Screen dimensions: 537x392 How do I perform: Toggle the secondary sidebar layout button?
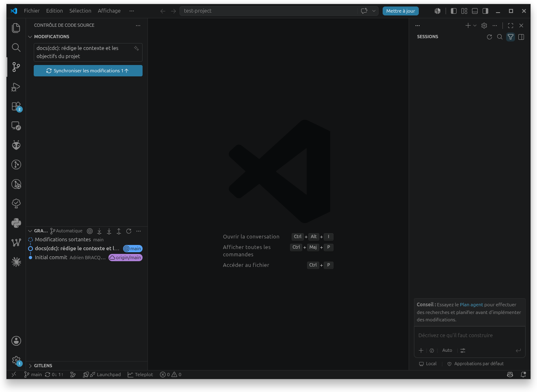[485, 11]
